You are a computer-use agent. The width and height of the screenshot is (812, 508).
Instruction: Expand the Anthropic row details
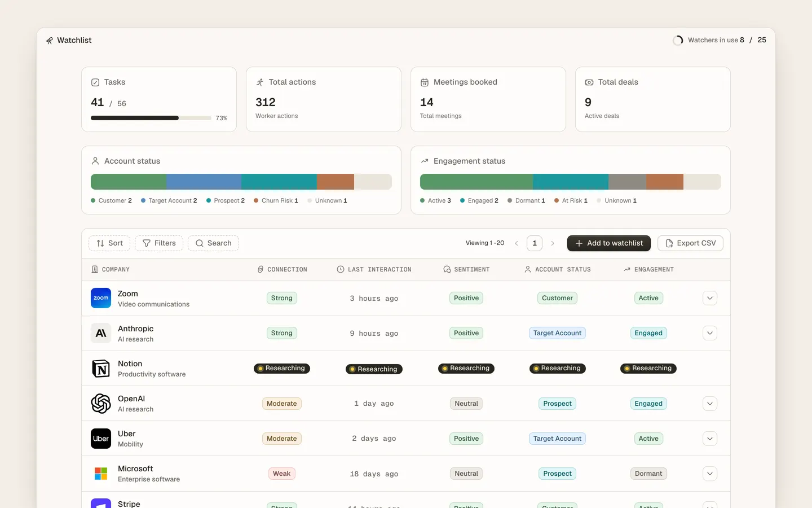click(710, 333)
